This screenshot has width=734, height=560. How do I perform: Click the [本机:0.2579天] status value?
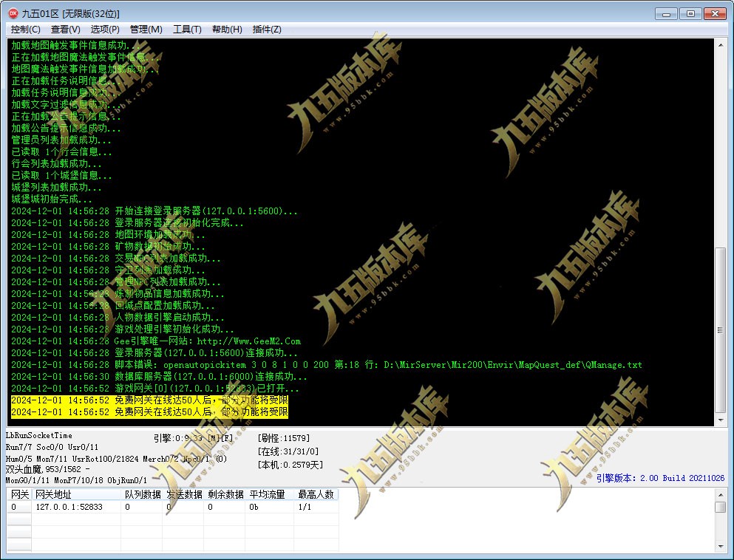(x=290, y=465)
